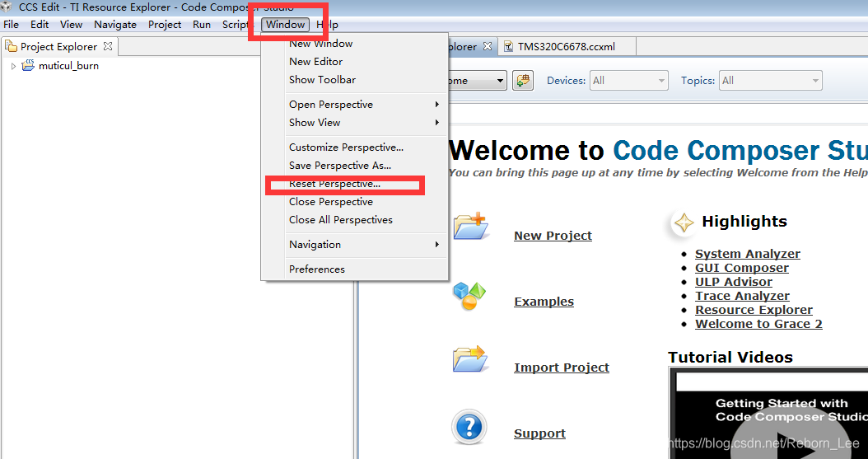Viewport: 868px width, 459px height.
Task: Click the Examples link
Action: pyautogui.click(x=544, y=302)
